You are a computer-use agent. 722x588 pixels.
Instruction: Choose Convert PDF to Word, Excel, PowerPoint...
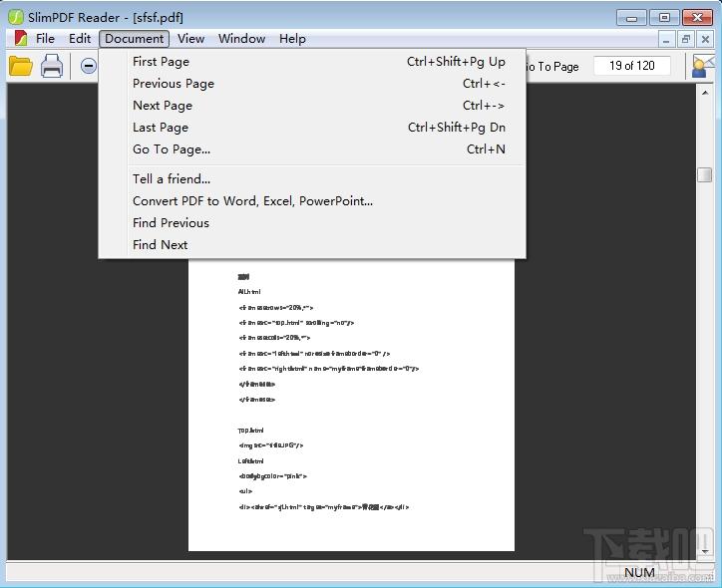(312, 201)
